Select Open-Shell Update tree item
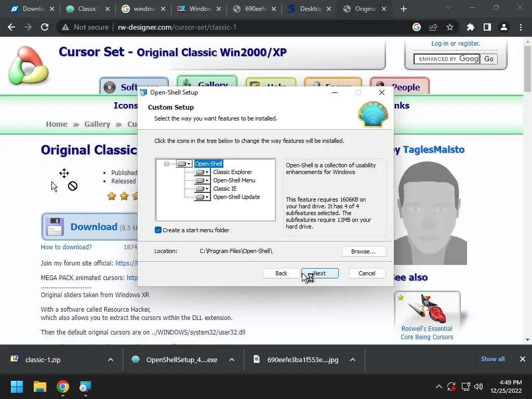 (236, 197)
